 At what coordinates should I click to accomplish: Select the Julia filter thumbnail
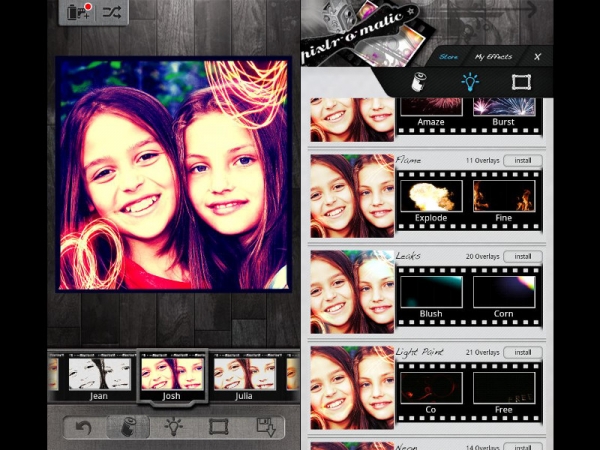tap(244, 376)
